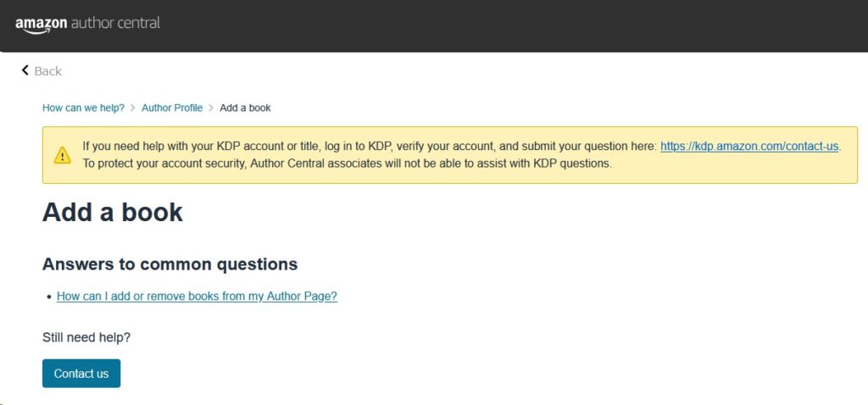The width and height of the screenshot is (868, 405).
Task: Click the "amazon" word with smile arrow
Action: [x=42, y=25]
